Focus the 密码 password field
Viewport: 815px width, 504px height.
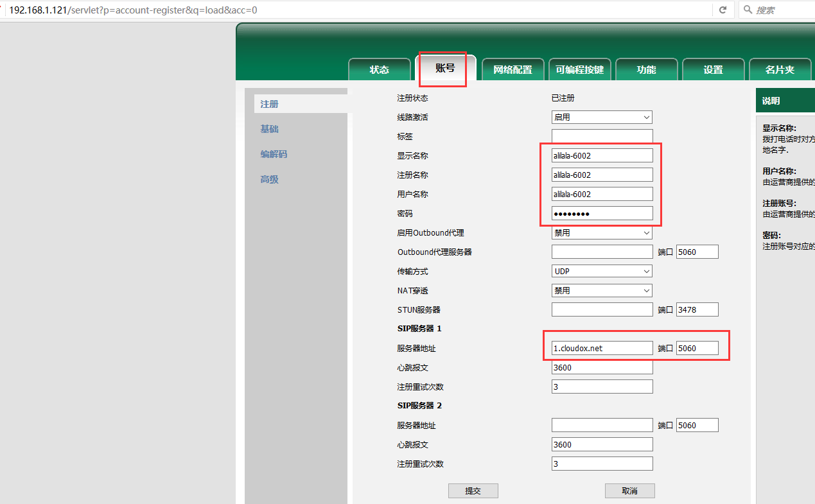(602, 214)
